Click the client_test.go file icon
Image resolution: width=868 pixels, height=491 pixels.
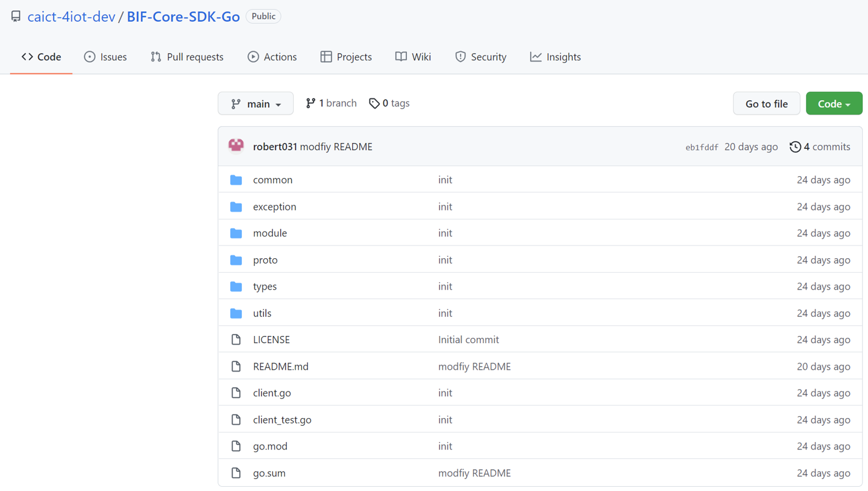coord(236,420)
